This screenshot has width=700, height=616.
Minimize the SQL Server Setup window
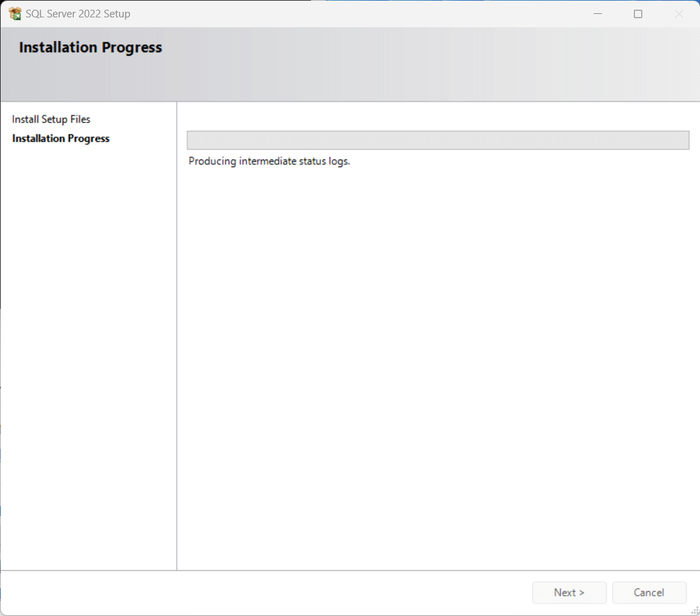598,14
